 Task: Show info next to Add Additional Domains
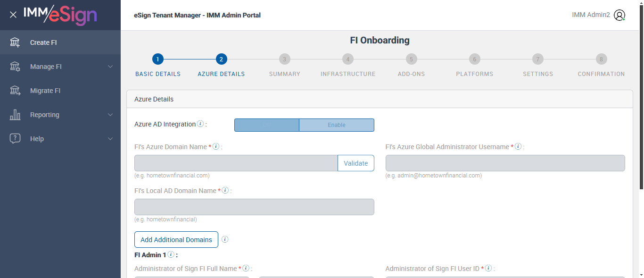tap(225, 239)
